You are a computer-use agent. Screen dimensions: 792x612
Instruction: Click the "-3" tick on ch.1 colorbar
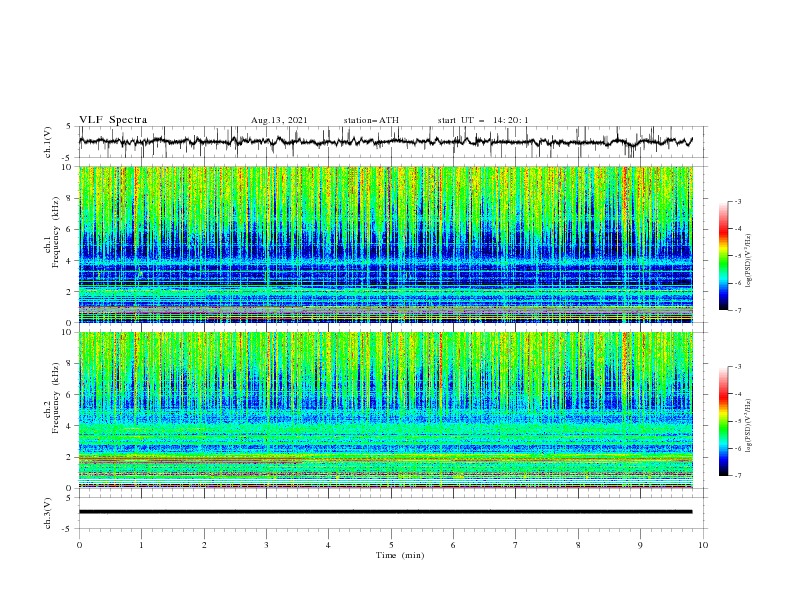tap(738, 201)
